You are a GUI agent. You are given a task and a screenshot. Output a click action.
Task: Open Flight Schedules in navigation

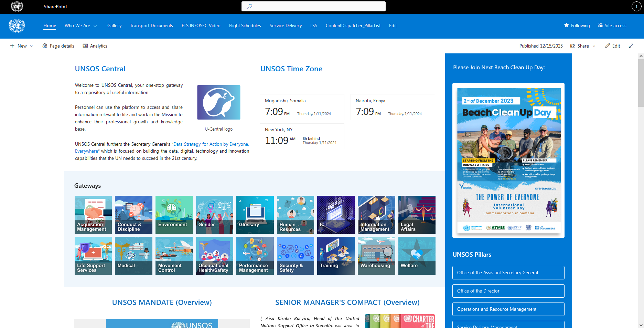pyautogui.click(x=245, y=25)
